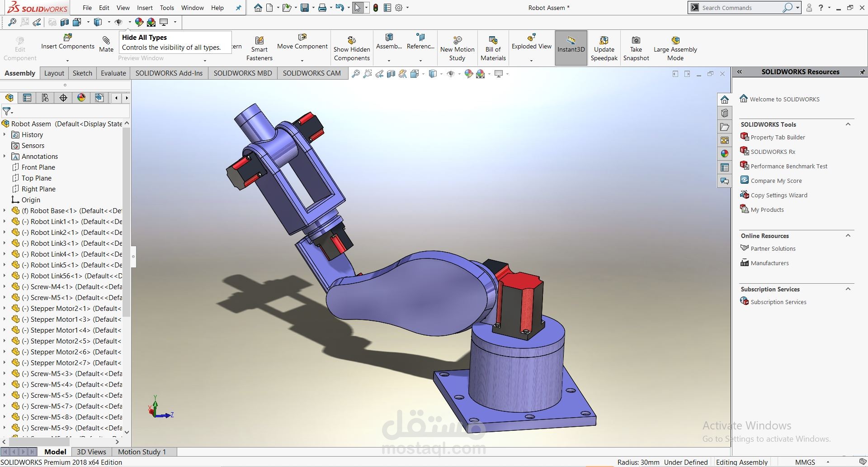The height and width of the screenshot is (467, 868).
Task: Click the tree filter funnel icon
Action: pyautogui.click(x=7, y=111)
